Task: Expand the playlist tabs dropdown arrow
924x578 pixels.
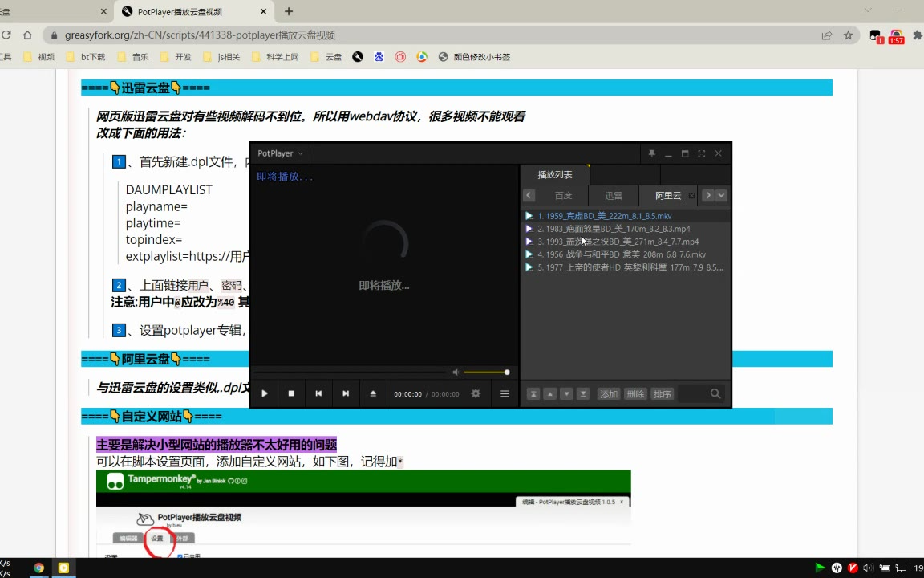Action: pyautogui.click(x=721, y=195)
